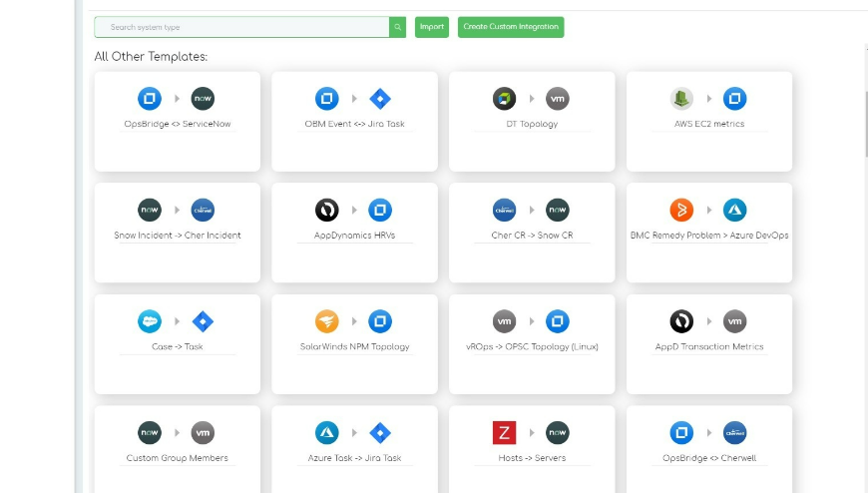This screenshot has height=493, width=868.
Task: Select the Azure Task -> Jira Task label
Action: (x=355, y=458)
